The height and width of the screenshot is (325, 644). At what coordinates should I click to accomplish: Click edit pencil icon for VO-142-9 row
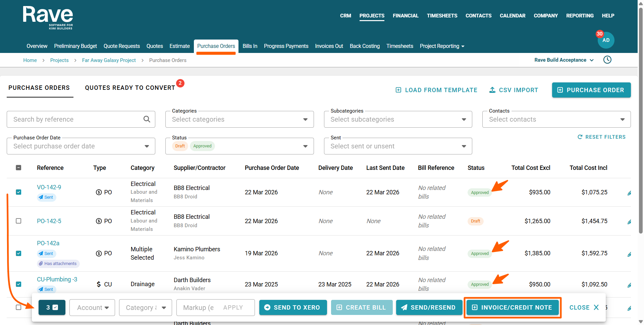(x=629, y=193)
